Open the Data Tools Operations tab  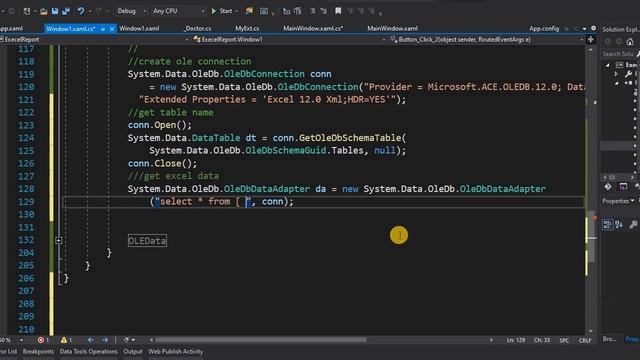coord(89,351)
